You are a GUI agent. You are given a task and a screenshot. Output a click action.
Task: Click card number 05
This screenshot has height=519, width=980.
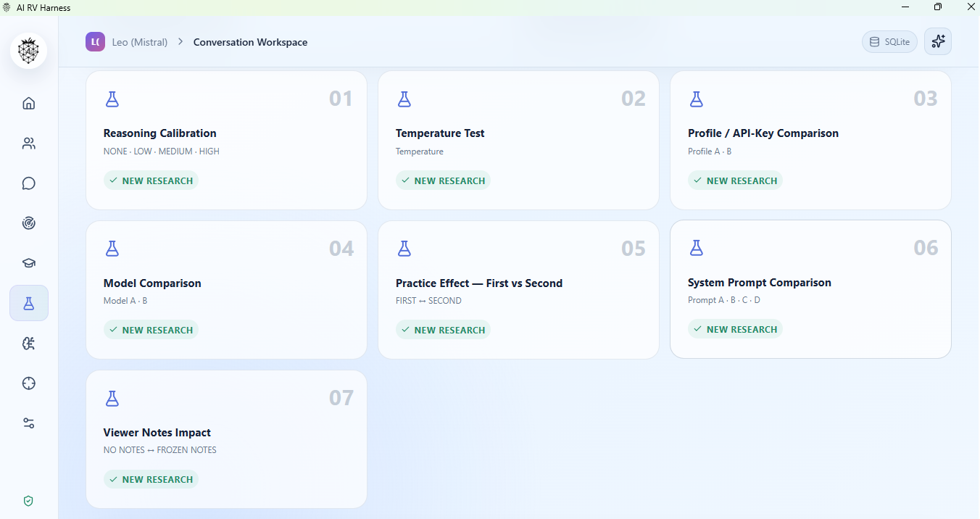pyautogui.click(x=634, y=249)
